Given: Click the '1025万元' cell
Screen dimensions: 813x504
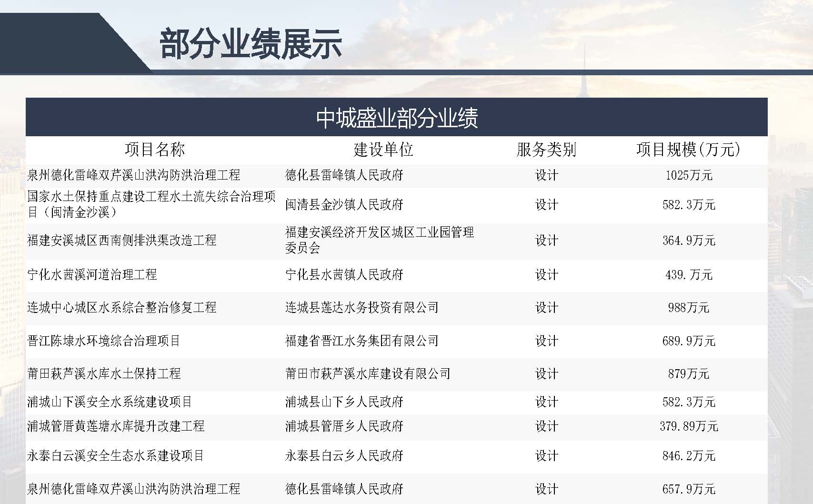Looking at the screenshot, I should 689,175.
